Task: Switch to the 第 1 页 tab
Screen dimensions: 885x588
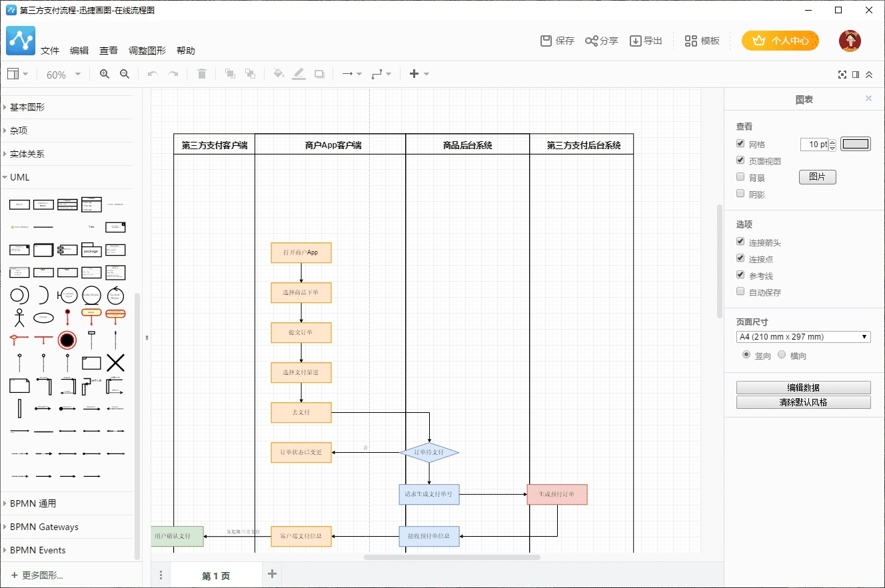Action: click(x=216, y=576)
